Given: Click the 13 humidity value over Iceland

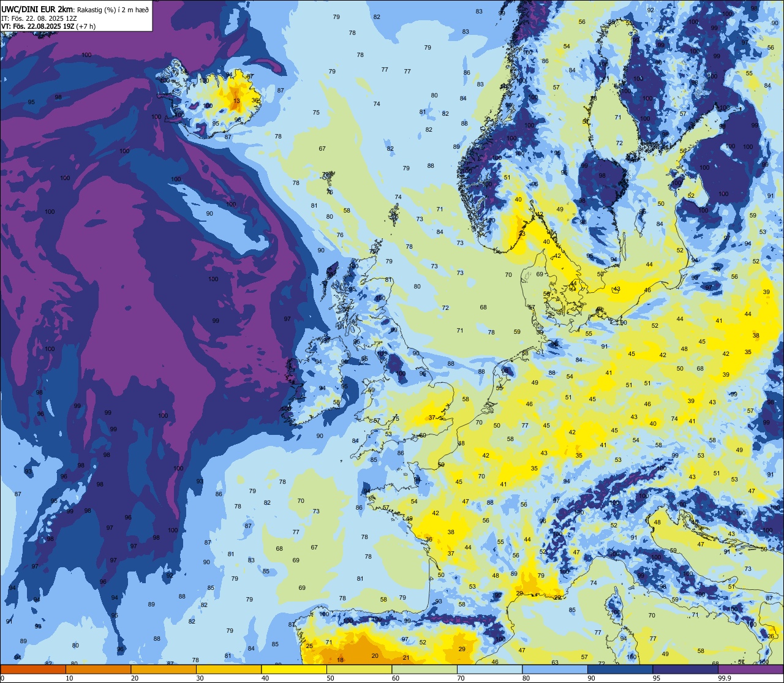Looking at the screenshot, I should click(x=236, y=100).
